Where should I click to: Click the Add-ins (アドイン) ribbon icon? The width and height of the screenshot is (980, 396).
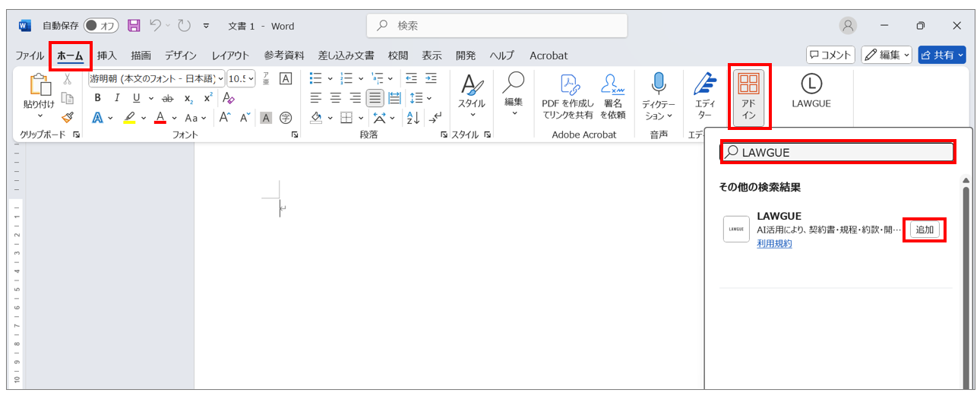pos(748,97)
